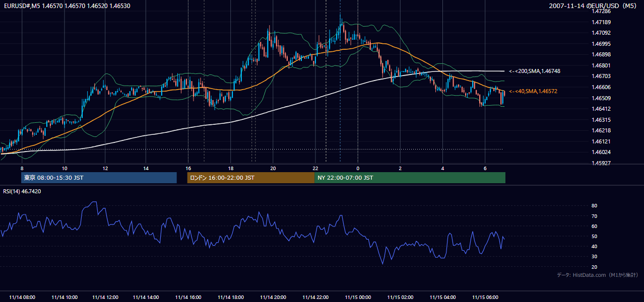Click price axis value 1.47092
The width and height of the screenshot is (644, 302).
coord(601,33)
